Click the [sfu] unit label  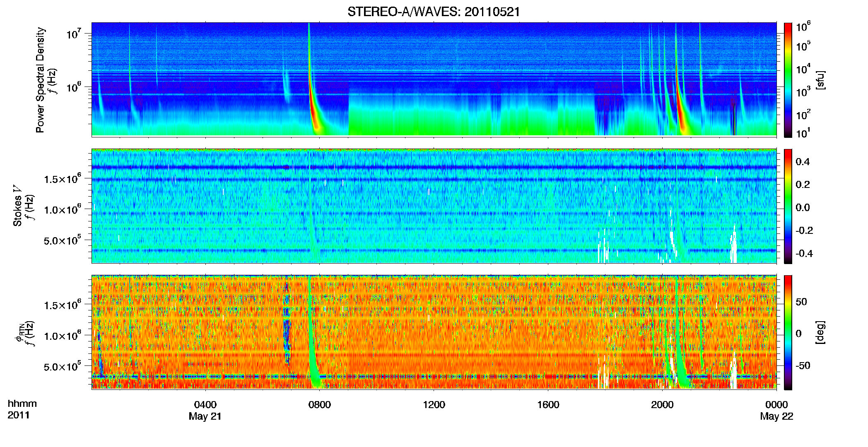point(820,80)
